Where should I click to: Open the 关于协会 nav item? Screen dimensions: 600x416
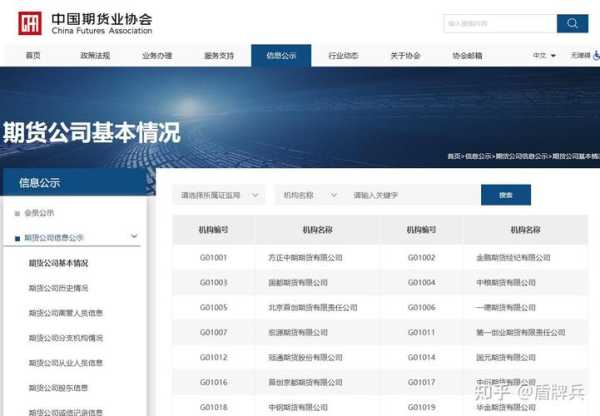(405, 55)
